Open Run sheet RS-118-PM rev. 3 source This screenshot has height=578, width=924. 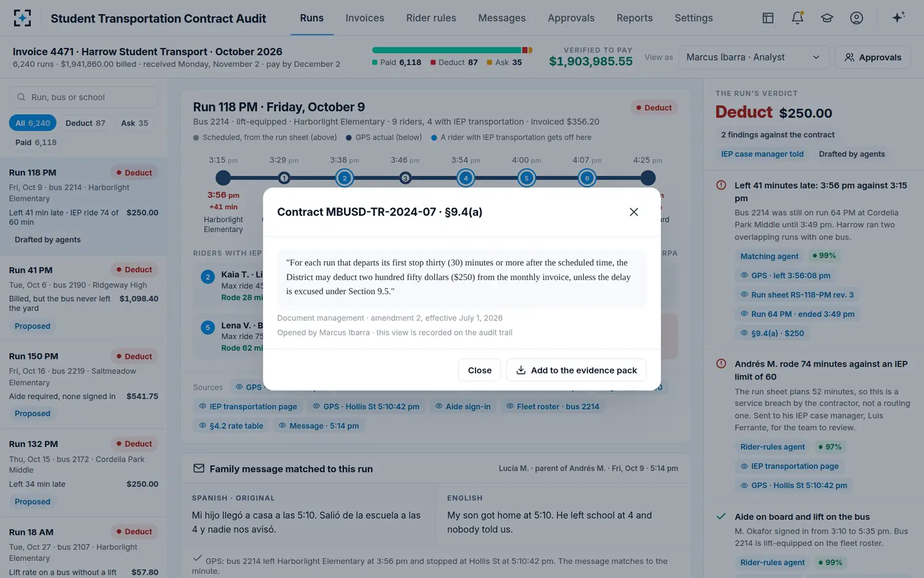click(x=797, y=295)
